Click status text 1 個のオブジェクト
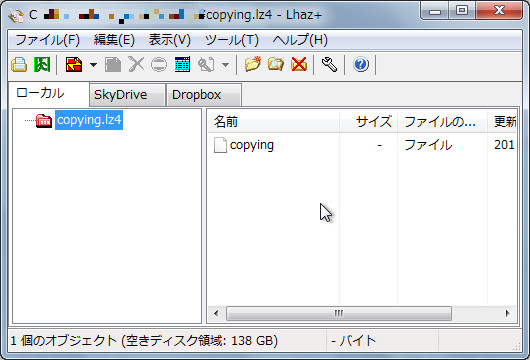This screenshot has width=530, height=360. 64,340
